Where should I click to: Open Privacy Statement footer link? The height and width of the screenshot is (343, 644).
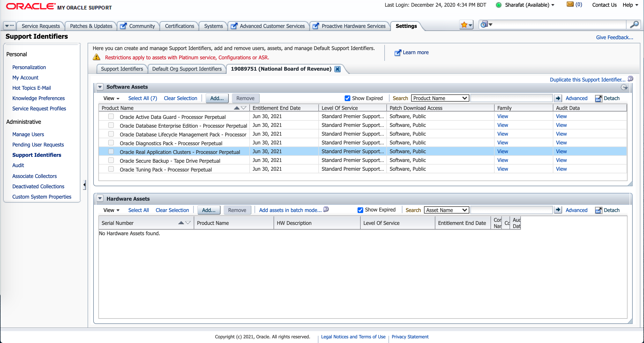(x=410, y=337)
